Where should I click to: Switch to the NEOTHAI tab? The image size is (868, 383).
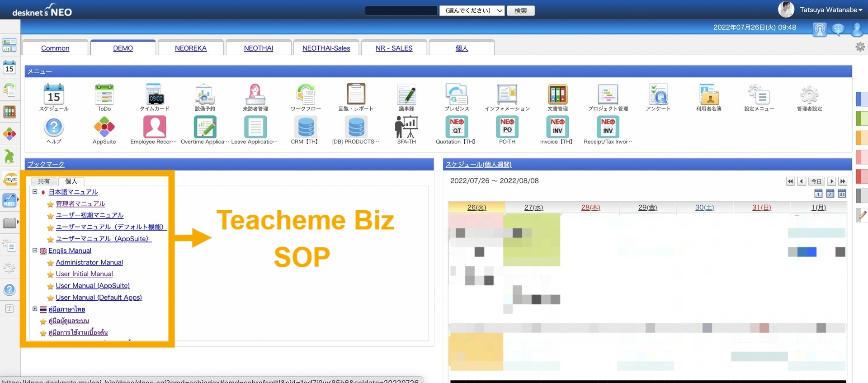pos(259,48)
